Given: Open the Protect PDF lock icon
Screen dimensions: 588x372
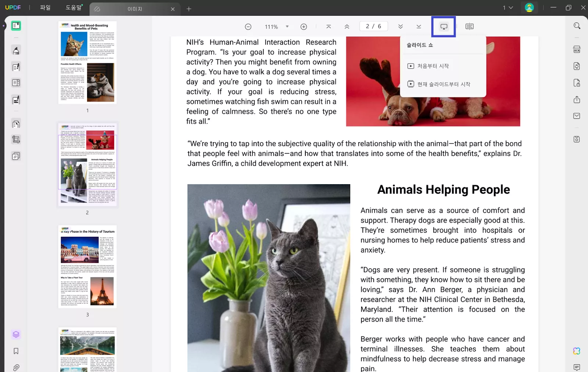Looking at the screenshot, I should (x=577, y=83).
